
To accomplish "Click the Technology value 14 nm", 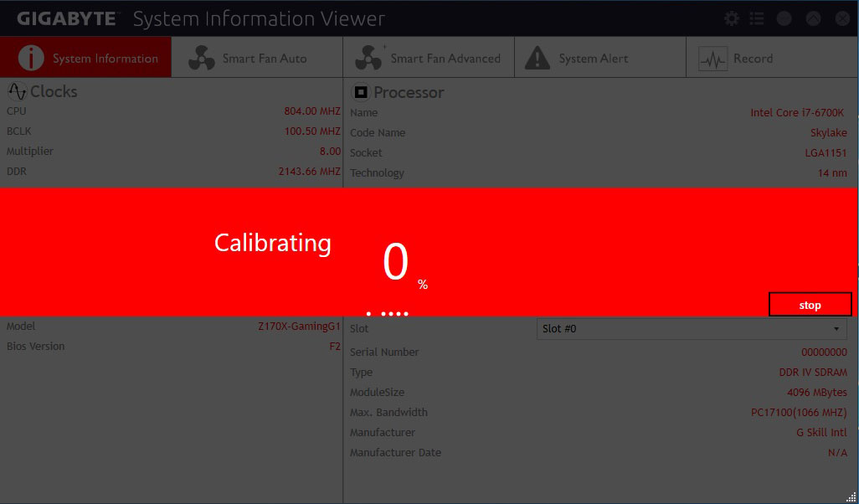I will pos(832,173).
